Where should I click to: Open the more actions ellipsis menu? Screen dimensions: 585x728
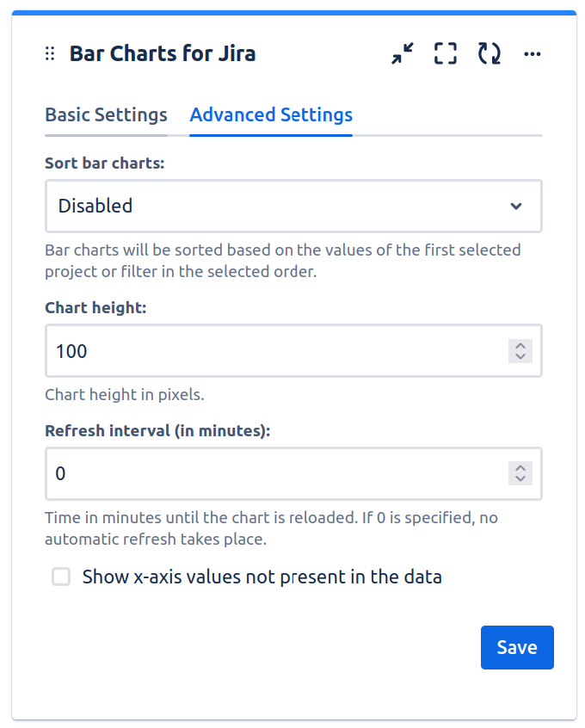(533, 54)
